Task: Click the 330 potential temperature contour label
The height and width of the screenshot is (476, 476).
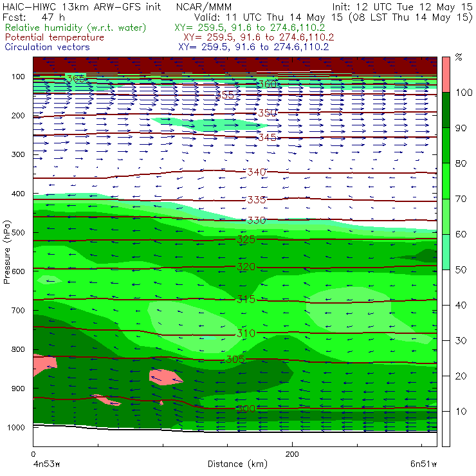Action: [257, 220]
